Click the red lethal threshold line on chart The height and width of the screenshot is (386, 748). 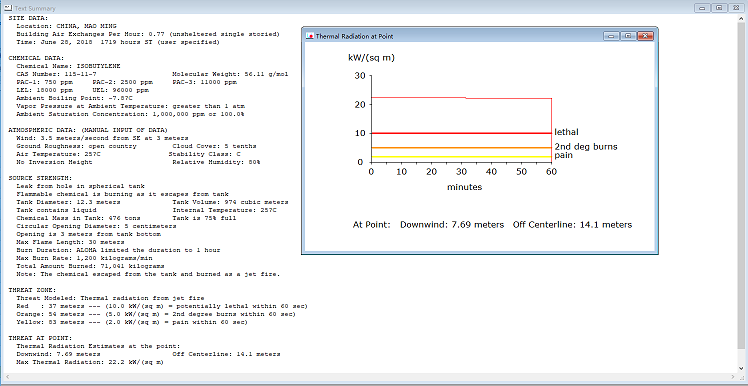coord(461,133)
